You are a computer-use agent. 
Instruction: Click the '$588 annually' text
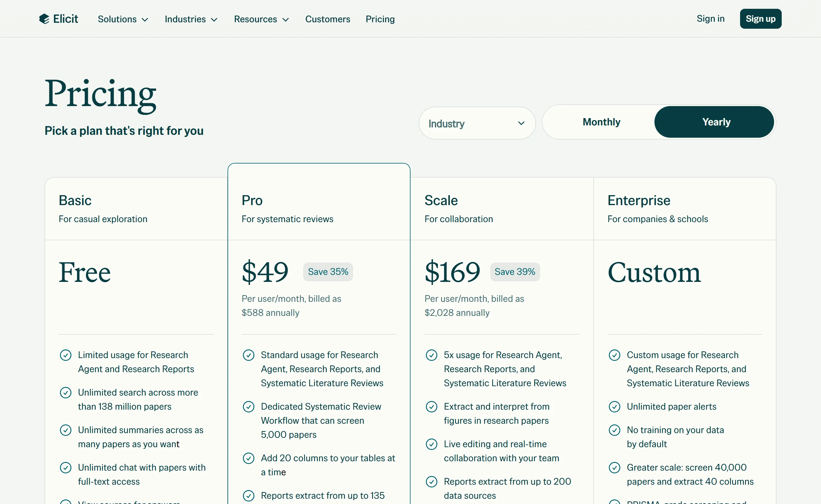pos(270,313)
